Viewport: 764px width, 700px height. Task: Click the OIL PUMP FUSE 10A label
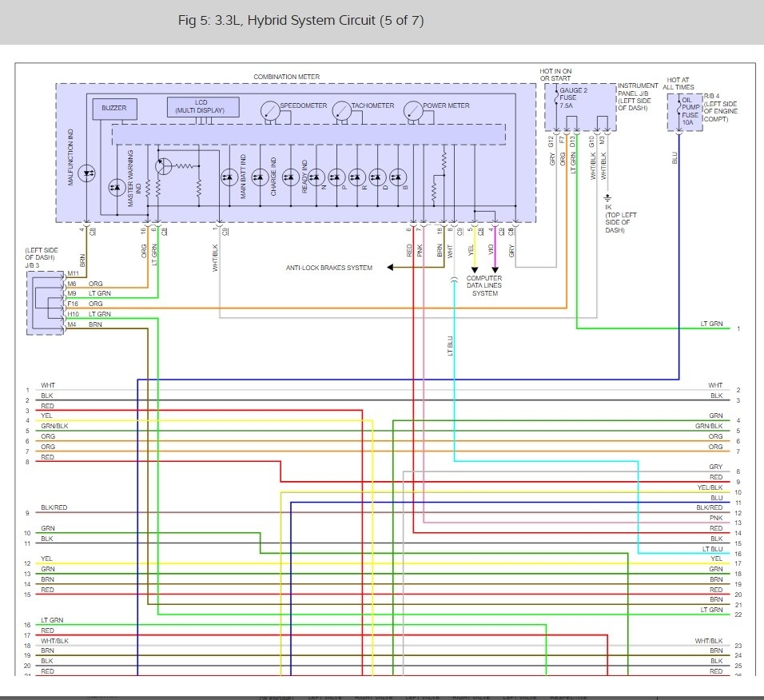click(x=690, y=111)
